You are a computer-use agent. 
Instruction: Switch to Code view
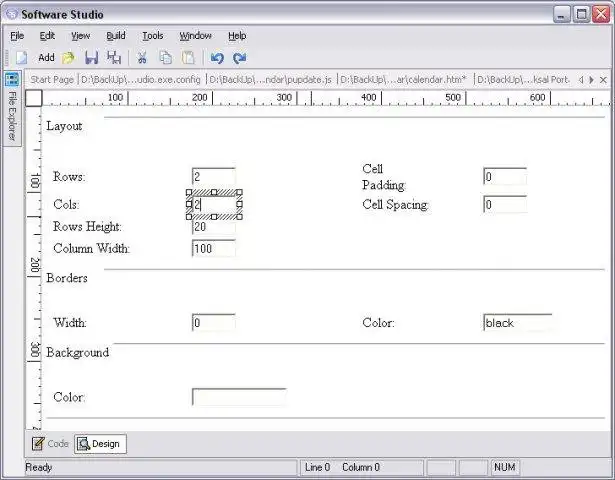[x=51, y=444]
